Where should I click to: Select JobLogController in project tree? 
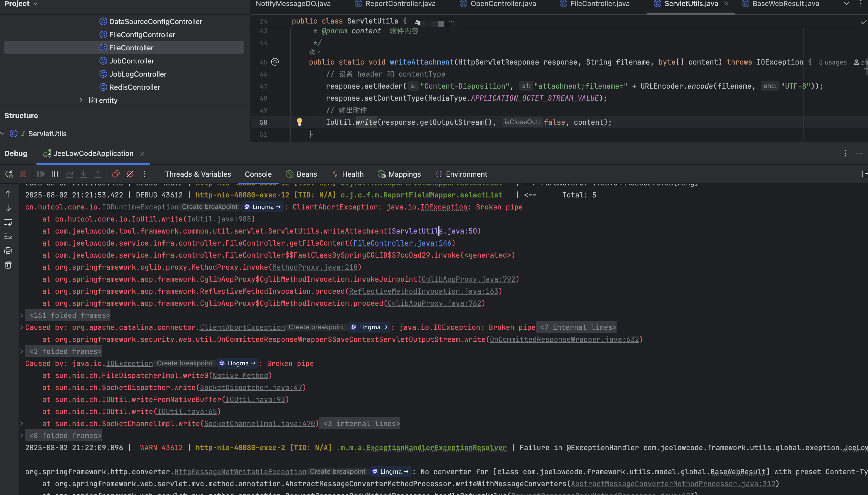tap(137, 74)
